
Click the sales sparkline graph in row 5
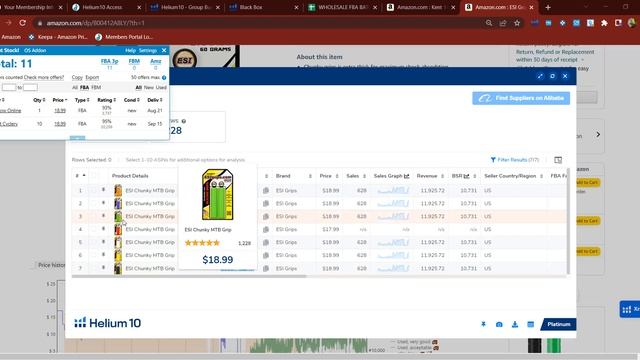(393, 242)
